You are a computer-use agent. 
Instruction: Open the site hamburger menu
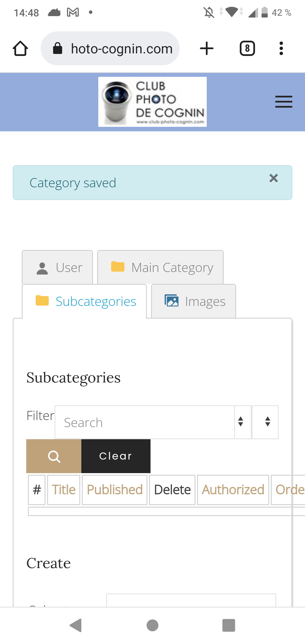click(284, 102)
